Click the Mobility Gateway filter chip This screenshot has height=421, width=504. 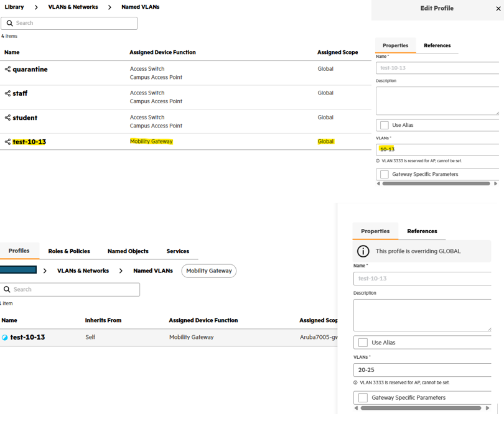(x=209, y=271)
